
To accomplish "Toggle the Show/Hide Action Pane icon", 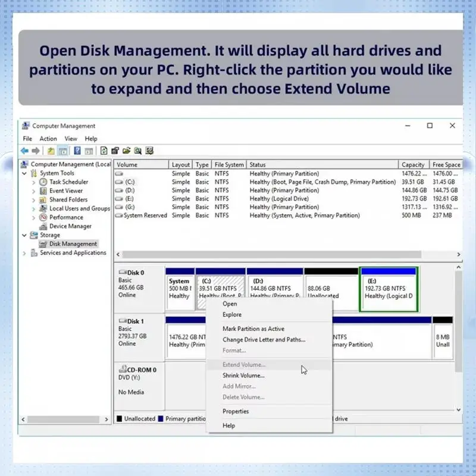I will click(x=89, y=151).
